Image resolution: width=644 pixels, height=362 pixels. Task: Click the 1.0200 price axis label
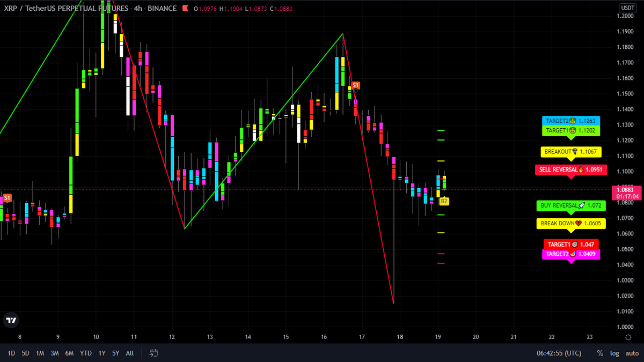(624, 296)
